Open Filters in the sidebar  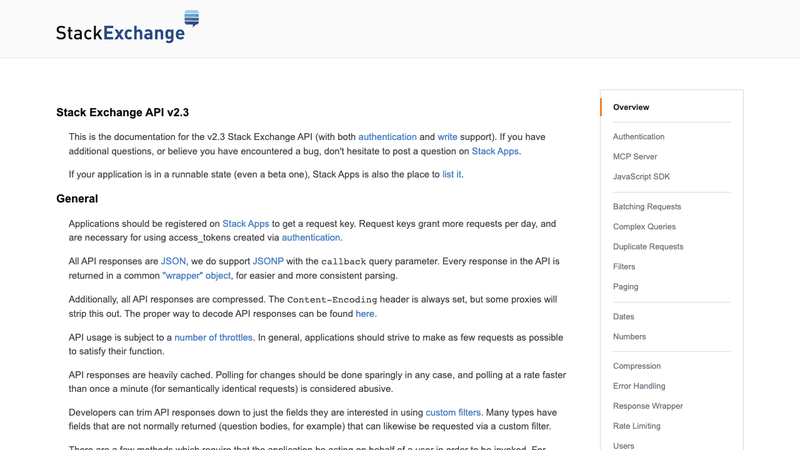click(x=624, y=266)
